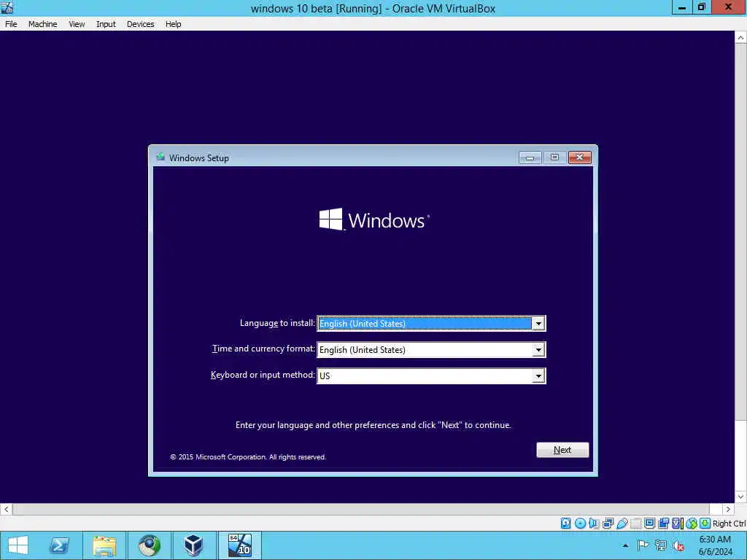Open the File menu
747x560 pixels.
[11, 24]
